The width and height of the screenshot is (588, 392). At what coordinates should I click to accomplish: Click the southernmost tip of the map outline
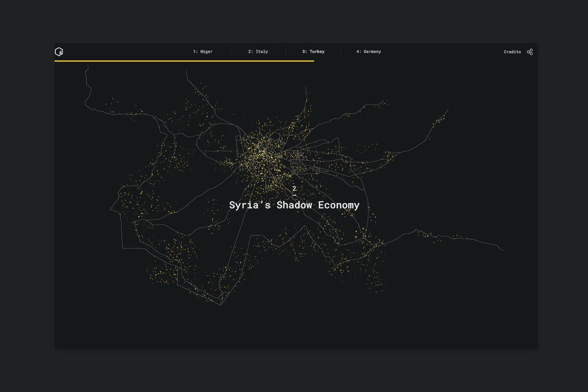pyautogui.click(x=220, y=305)
